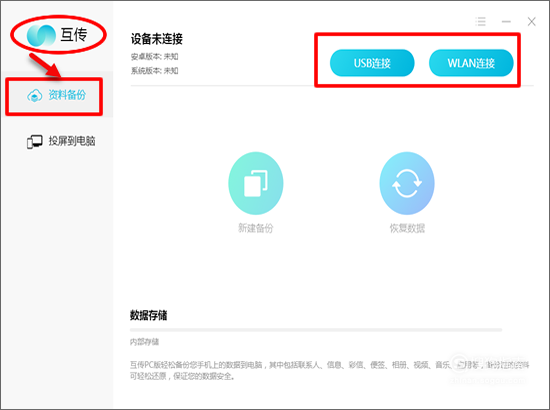Click the 投屏到电脑 screen-cast icon
The image size is (550, 410).
point(34,142)
